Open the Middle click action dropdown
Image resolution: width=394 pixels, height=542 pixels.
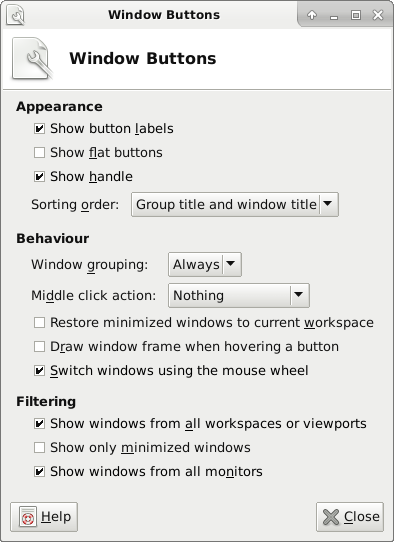[239, 296]
